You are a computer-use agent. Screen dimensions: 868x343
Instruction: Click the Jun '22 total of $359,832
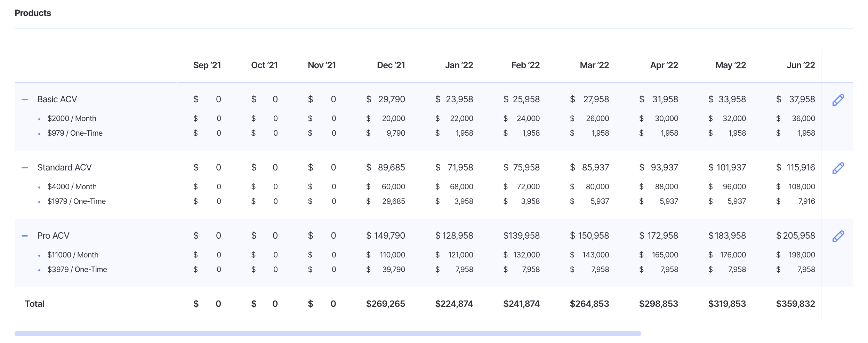[795, 304]
